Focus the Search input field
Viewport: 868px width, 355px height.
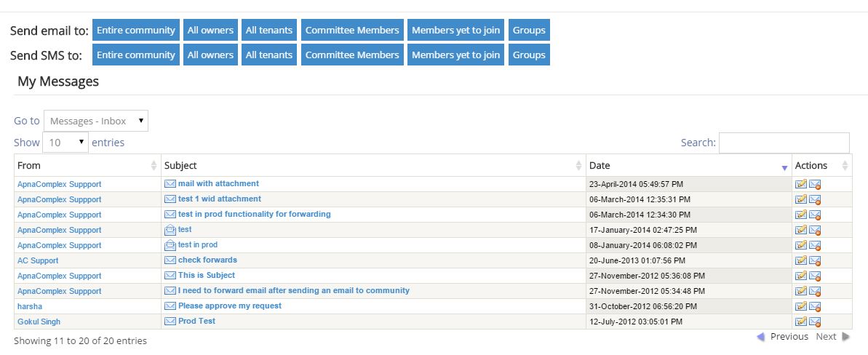point(784,143)
